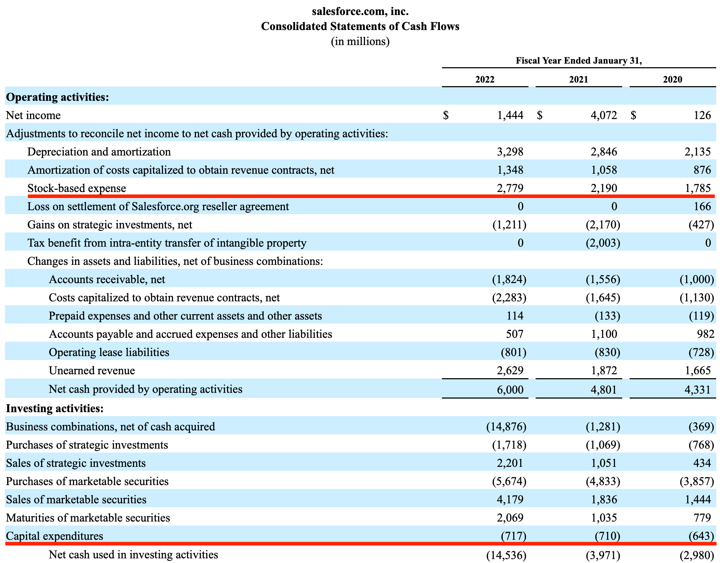
Task: Select amortization value 1,348
Action: [x=510, y=170]
